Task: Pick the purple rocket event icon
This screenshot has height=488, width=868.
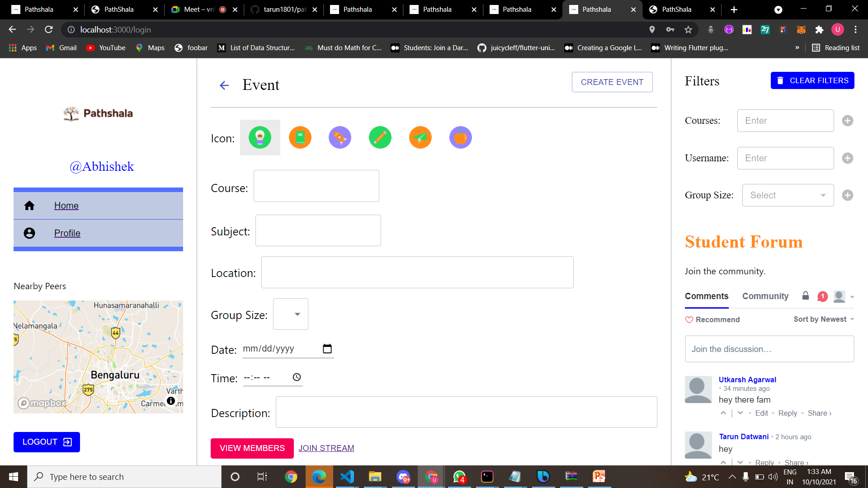Action: click(340, 137)
